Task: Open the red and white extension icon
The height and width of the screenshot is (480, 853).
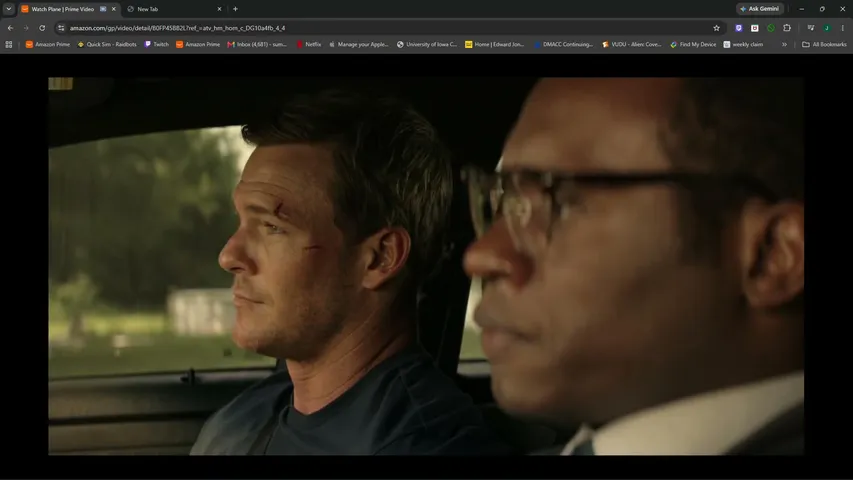Action: (755, 28)
